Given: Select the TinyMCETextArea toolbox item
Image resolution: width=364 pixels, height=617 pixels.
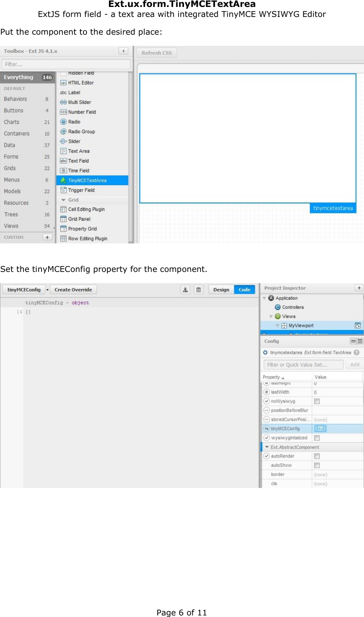Looking at the screenshot, I should coord(92,180).
